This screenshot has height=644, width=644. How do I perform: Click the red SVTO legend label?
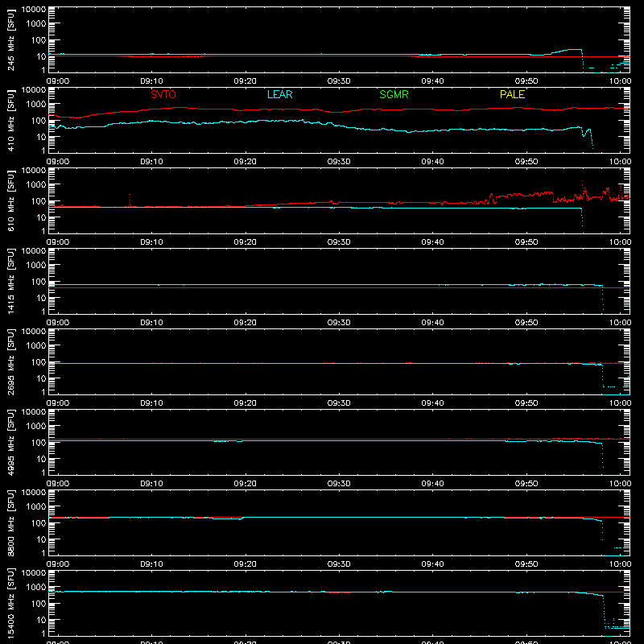(x=163, y=94)
